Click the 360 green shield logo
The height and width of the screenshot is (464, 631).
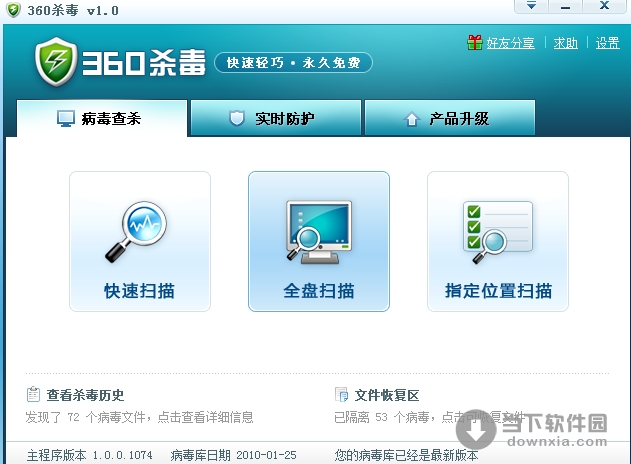click(56, 62)
